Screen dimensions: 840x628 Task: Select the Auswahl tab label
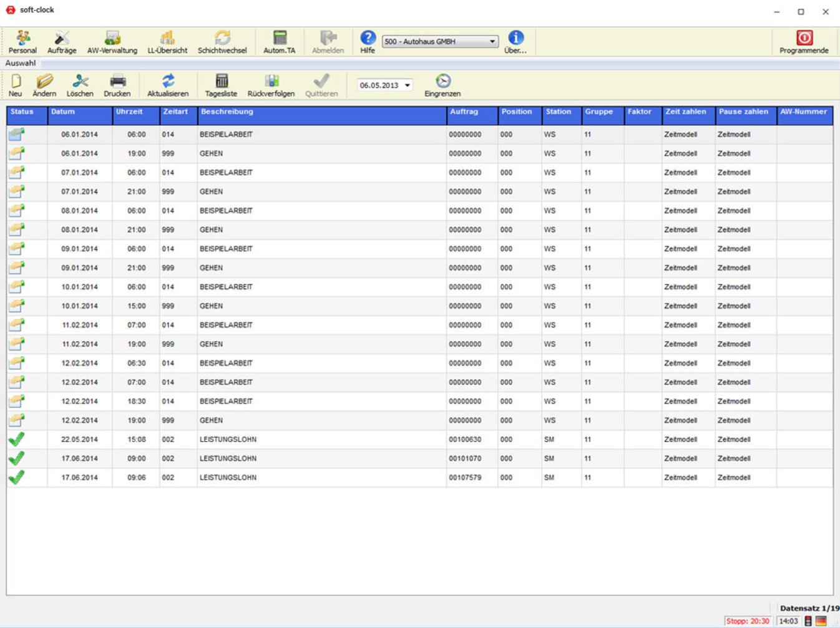pyautogui.click(x=21, y=63)
